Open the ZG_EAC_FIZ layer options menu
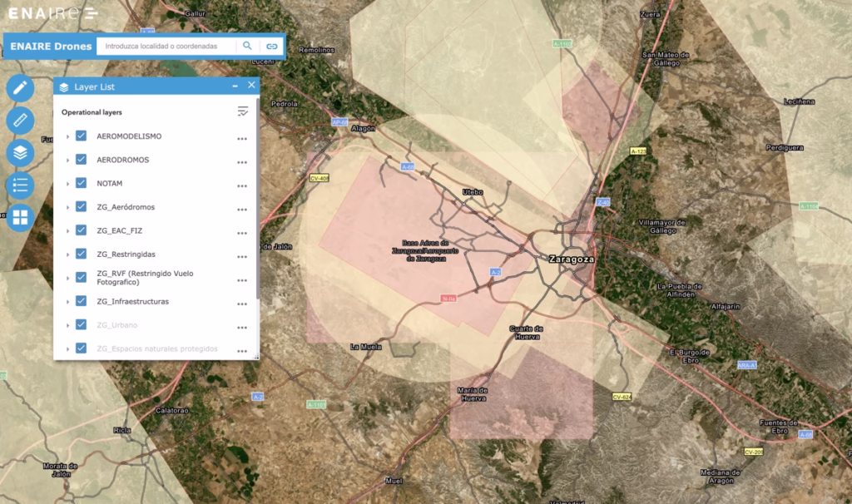 (242, 234)
